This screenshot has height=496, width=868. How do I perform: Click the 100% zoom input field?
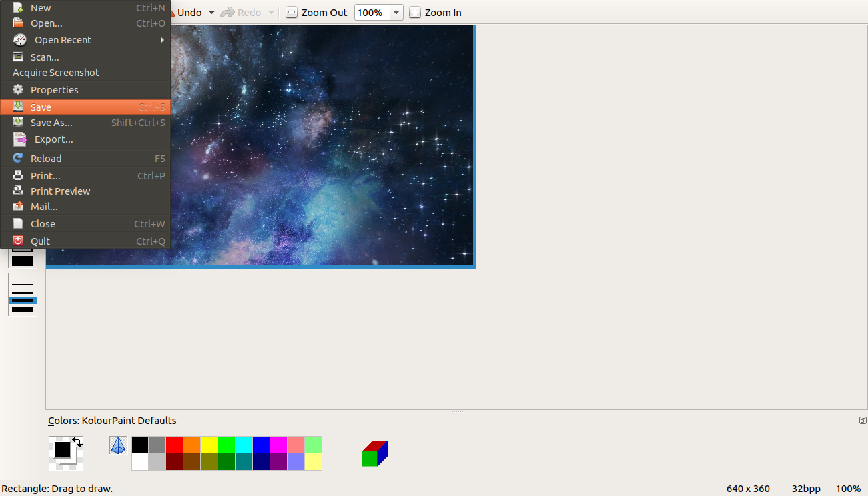(372, 13)
